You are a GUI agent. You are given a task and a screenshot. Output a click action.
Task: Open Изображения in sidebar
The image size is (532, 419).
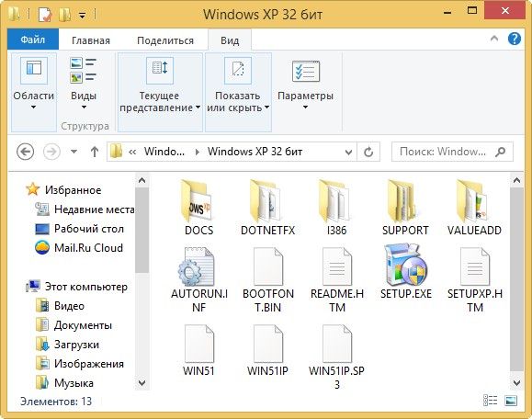pyautogui.click(x=80, y=364)
